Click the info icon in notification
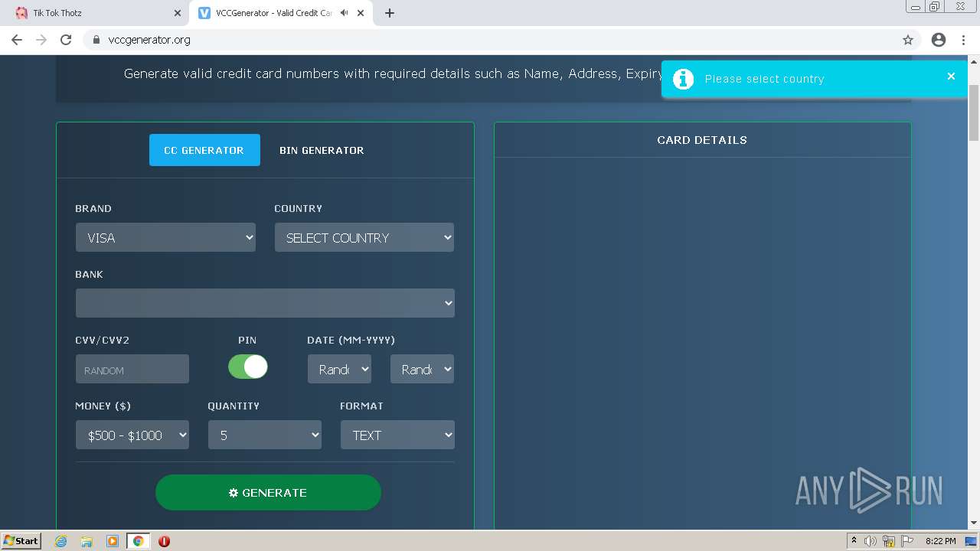980x551 pixels. click(683, 79)
